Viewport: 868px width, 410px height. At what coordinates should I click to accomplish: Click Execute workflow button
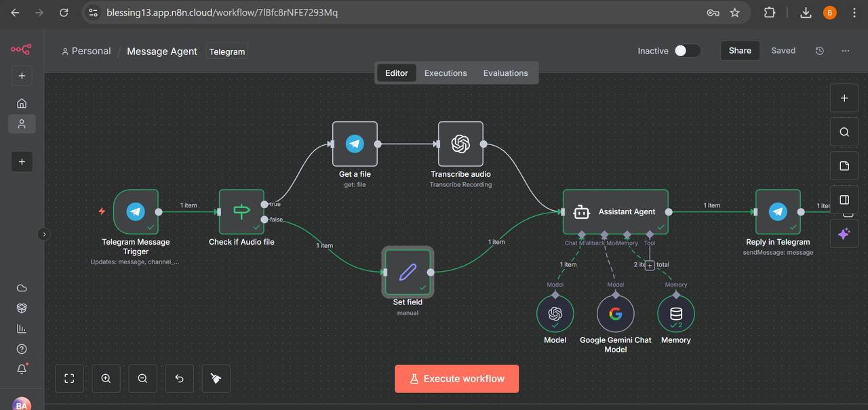(x=457, y=379)
